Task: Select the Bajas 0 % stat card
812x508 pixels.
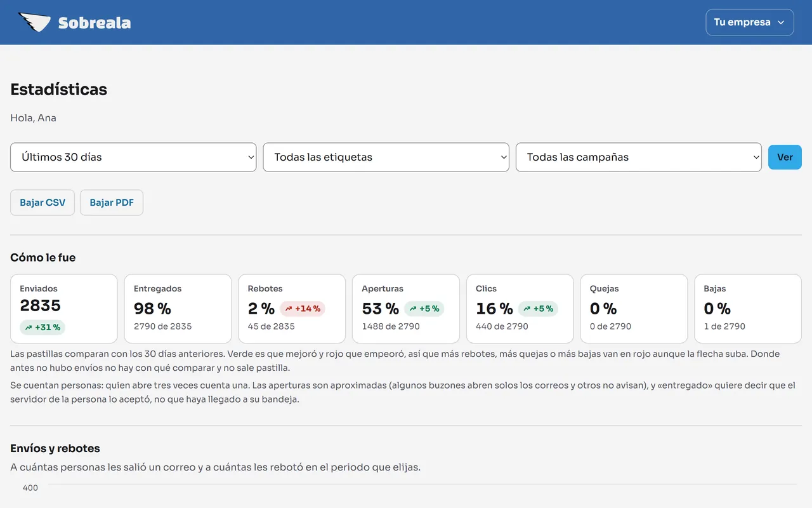Action: coord(748,309)
